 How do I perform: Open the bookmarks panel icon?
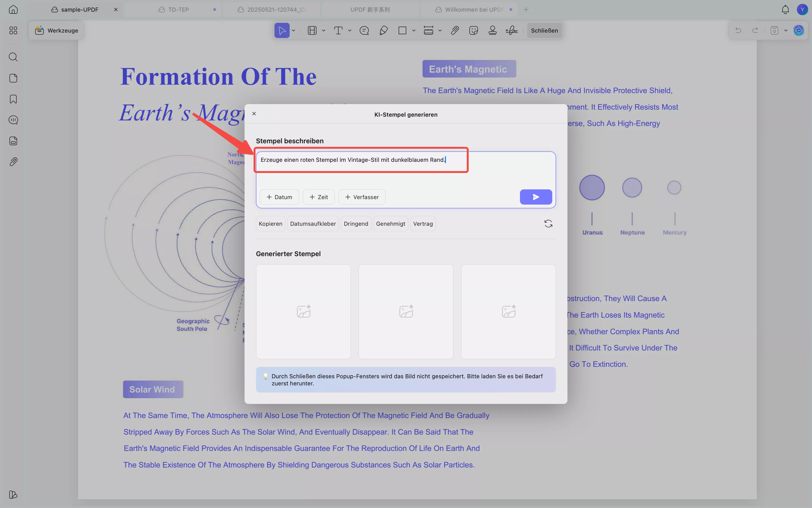13,99
